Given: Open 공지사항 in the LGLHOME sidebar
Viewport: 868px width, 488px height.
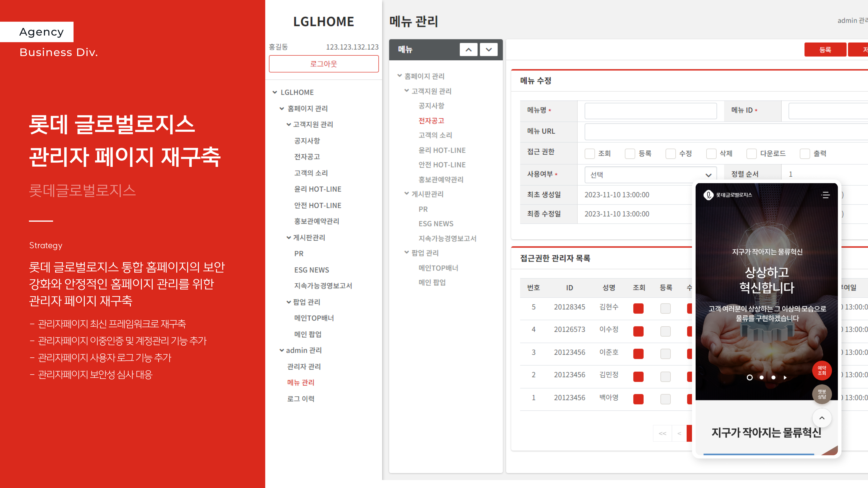Looking at the screenshot, I should click(307, 141).
